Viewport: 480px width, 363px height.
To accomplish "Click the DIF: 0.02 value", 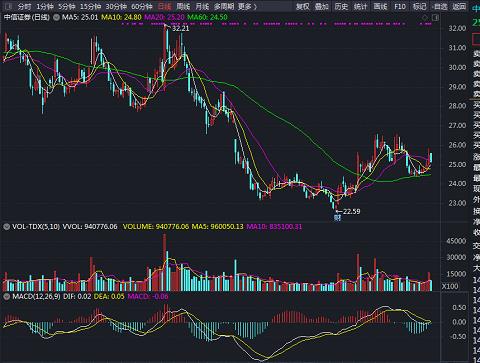I will coord(77,296).
